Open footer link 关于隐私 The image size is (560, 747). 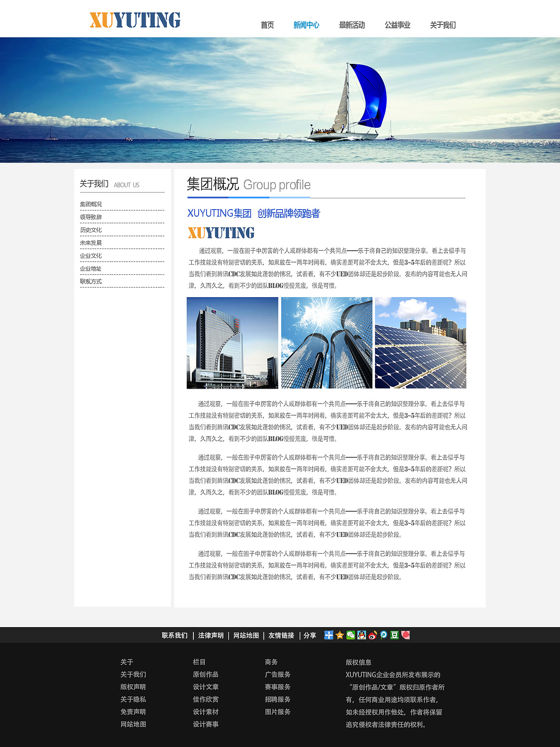pos(133,699)
